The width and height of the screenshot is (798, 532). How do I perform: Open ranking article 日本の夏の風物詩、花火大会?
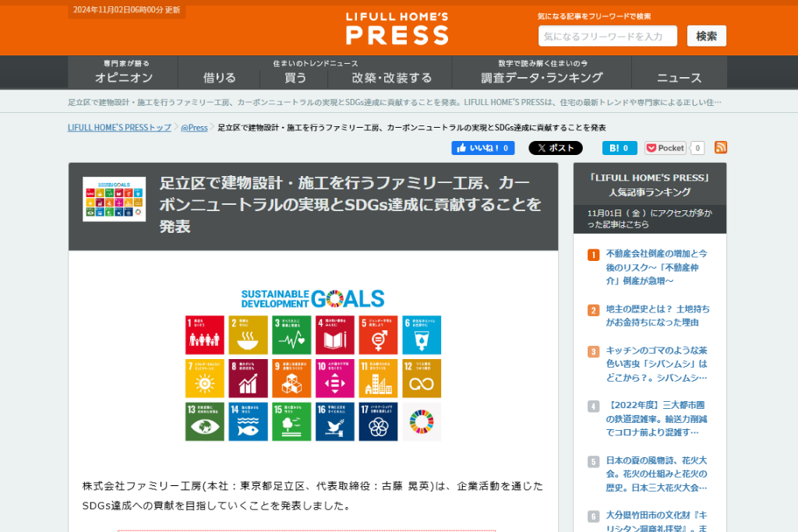(x=656, y=474)
